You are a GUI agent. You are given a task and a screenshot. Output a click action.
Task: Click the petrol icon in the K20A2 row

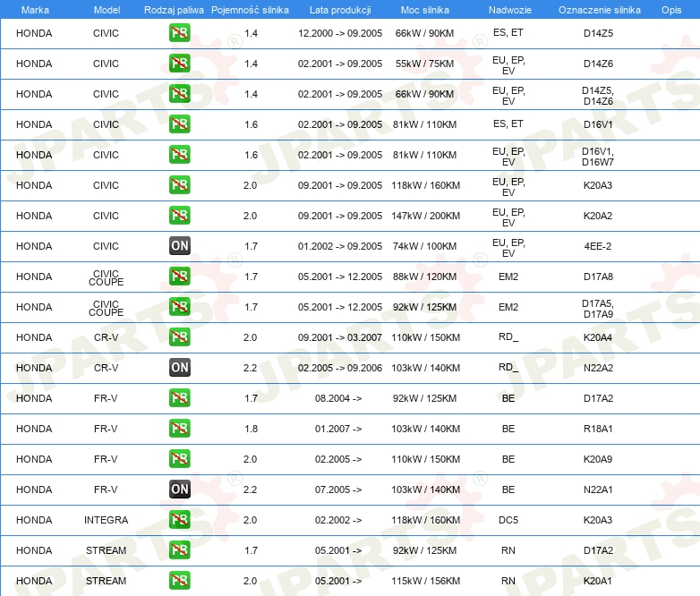pos(179,215)
